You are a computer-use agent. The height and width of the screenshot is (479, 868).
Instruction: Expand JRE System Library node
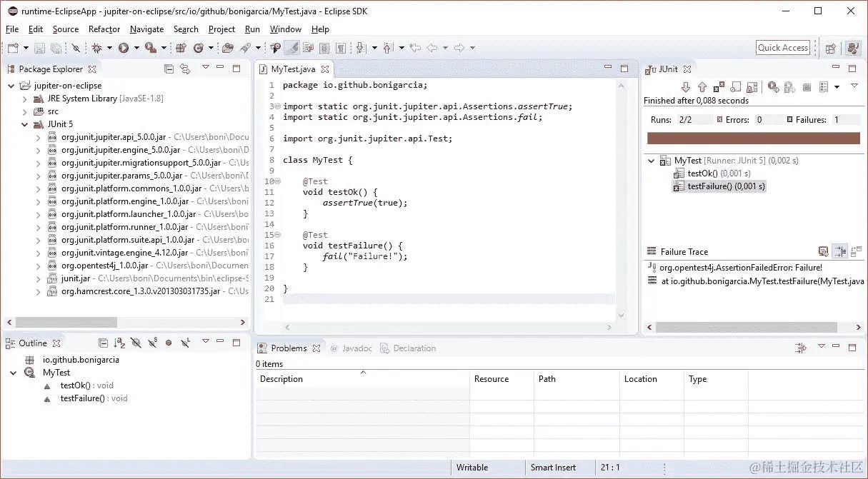(24, 99)
